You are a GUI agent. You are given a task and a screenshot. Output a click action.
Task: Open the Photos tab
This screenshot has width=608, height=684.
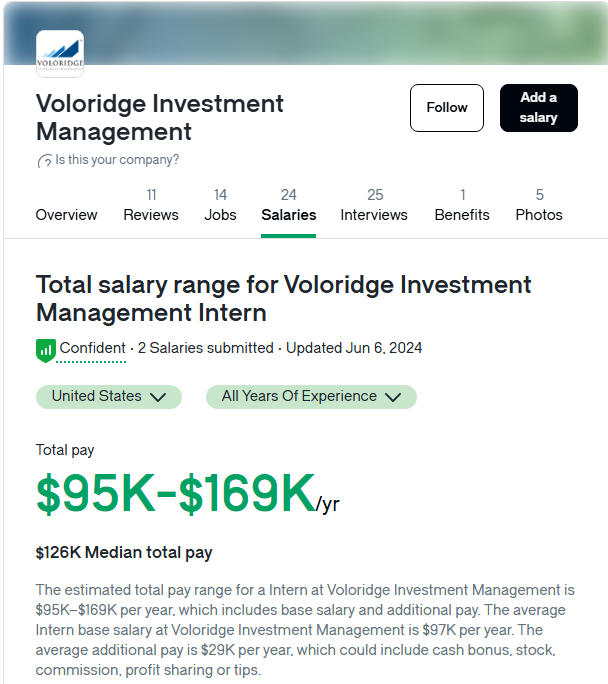tap(539, 205)
